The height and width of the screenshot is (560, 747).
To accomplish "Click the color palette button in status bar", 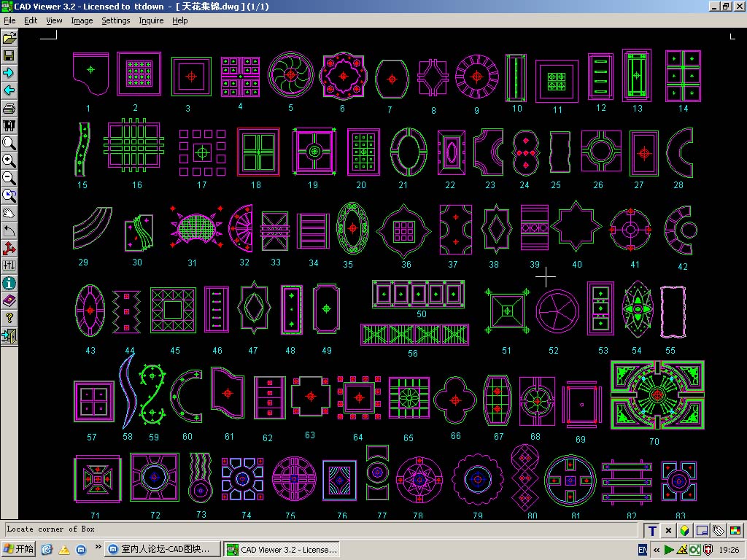I will (x=735, y=531).
